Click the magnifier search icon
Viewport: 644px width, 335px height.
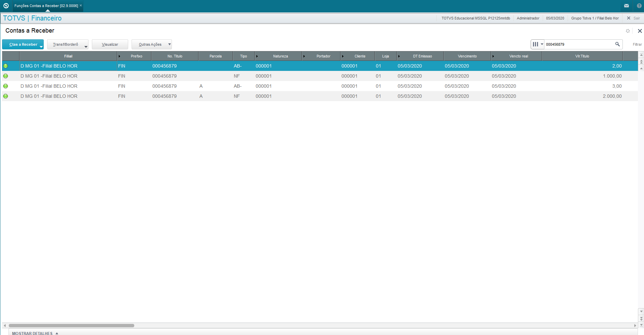(x=617, y=44)
